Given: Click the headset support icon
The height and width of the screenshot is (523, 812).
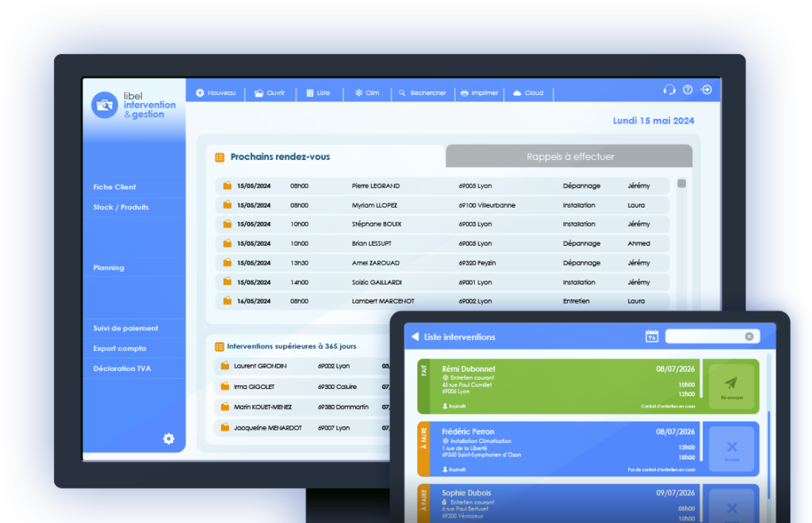Looking at the screenshot, I should [x=669, y=90].
